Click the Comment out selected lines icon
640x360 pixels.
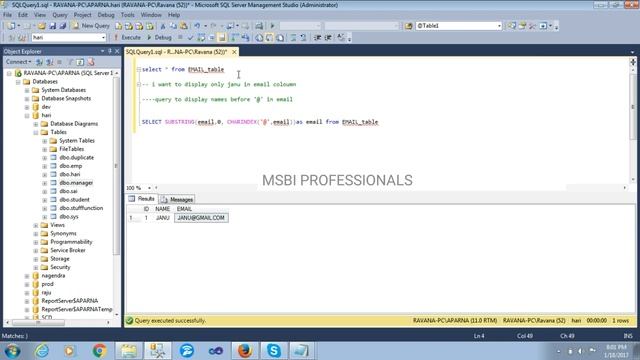(x=293, y=38)
